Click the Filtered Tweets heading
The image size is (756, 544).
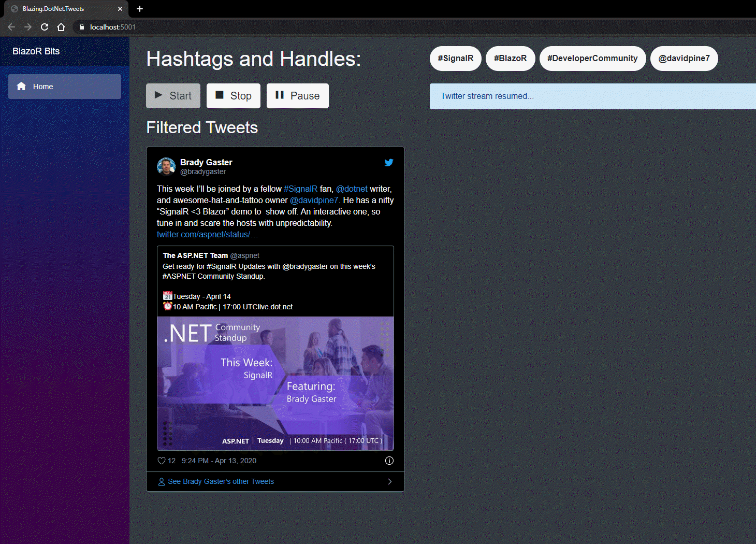tap(202, 127)
